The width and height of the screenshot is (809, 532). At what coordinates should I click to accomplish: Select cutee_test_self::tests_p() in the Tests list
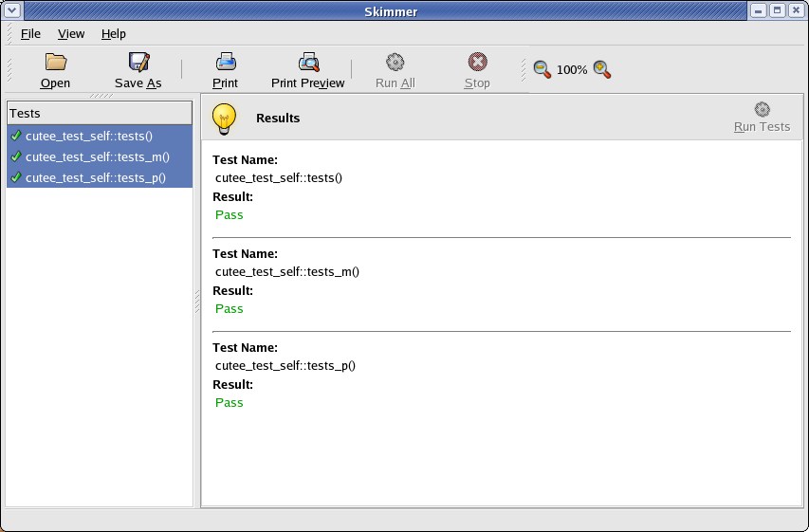point(100,177)
